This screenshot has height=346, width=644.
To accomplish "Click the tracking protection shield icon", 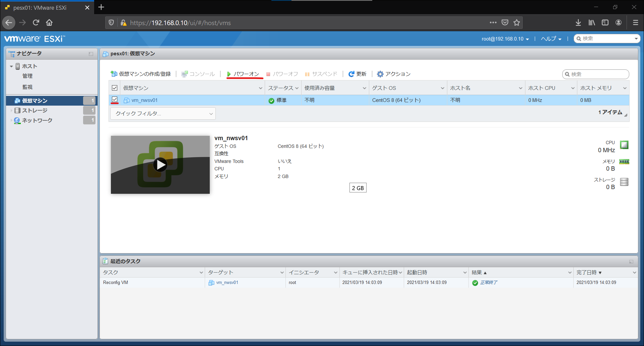I will [x=111, y=23].
